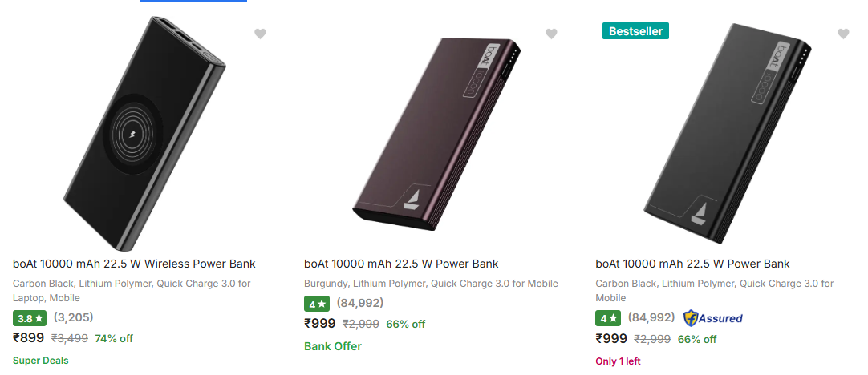Click the Only 1 left notice

[x=618, y=361]
